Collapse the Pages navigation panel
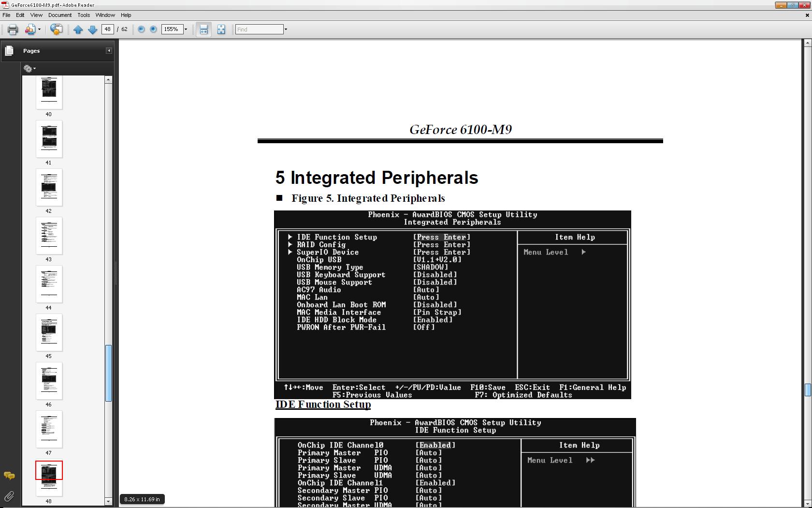This screenshot has width=812, height=508. point(109,50)
